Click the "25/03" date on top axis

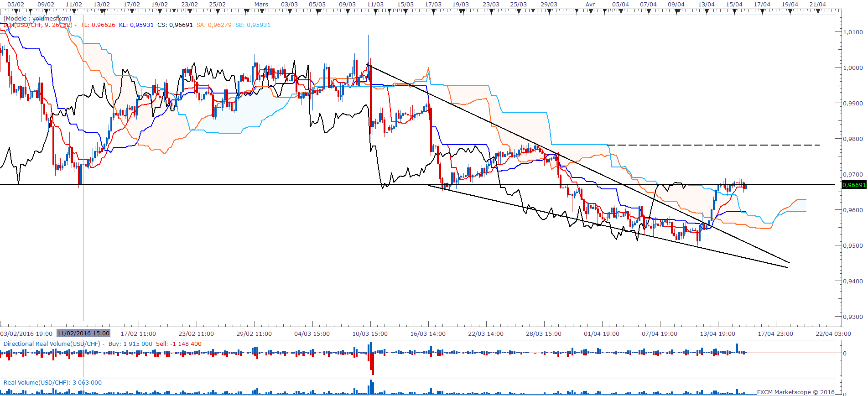pyautogui.click(x=519, y=5)
